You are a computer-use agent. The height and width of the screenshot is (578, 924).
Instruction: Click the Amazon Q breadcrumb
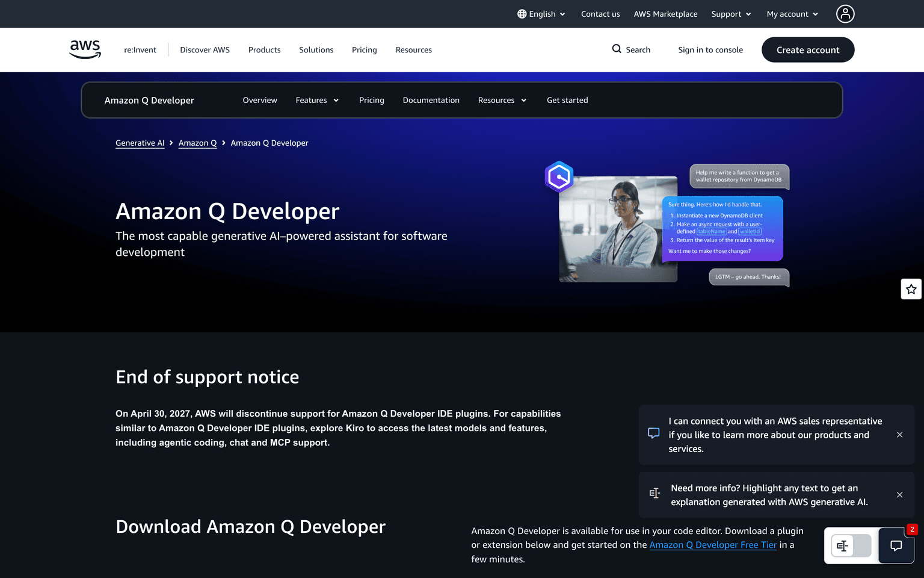pos(197,143)
